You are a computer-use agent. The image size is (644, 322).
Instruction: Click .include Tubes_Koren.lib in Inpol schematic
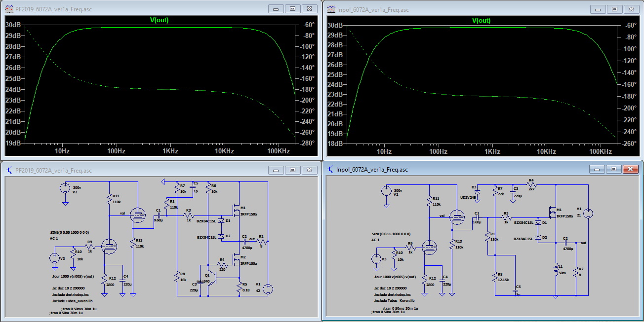coord(394,300)
